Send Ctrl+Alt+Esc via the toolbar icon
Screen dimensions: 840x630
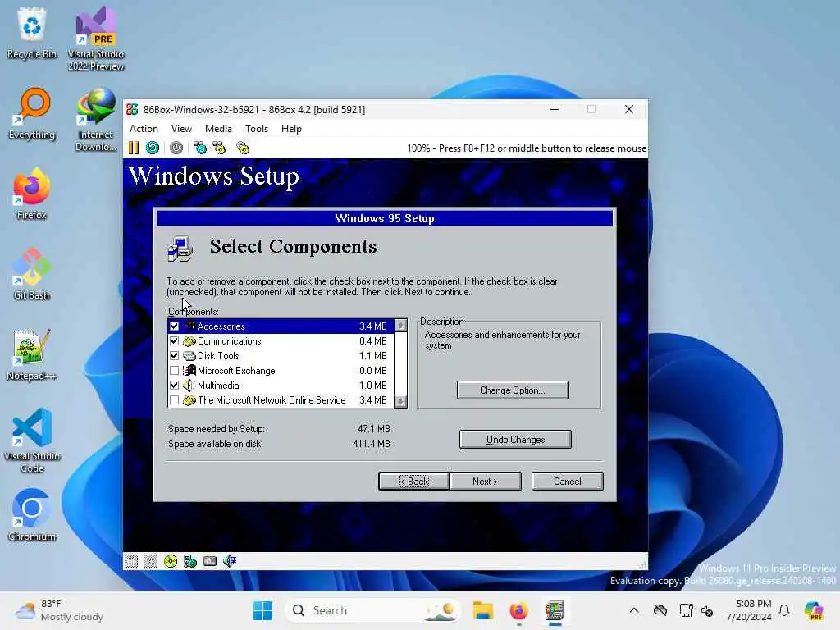[x=219, y=148]
